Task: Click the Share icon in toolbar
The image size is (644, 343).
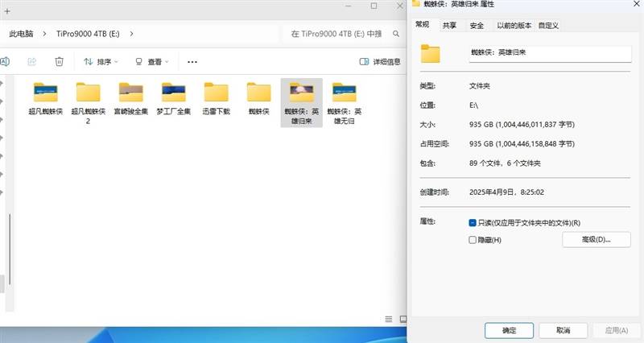Action: point(31,61)
